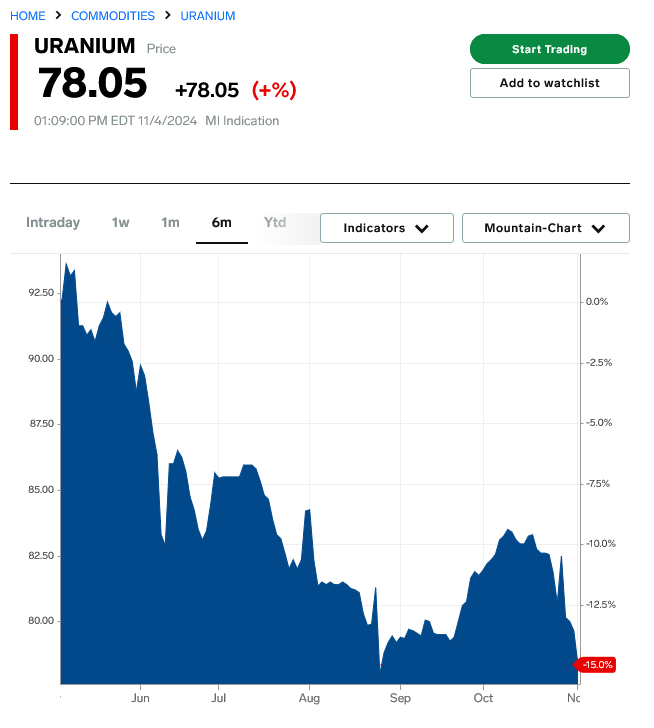
Task: Click the Mountain-Chart chevron arrow
Action: (x=598, y=228)
